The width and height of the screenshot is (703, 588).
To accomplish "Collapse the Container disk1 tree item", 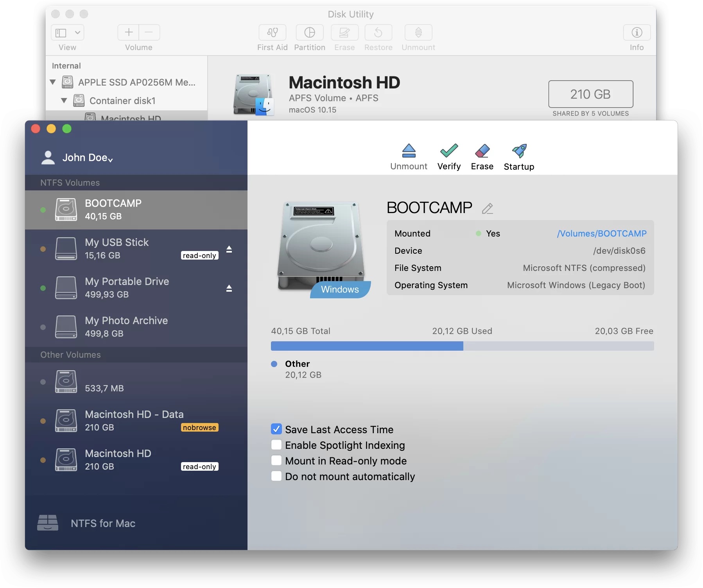I will coord(65,100).
